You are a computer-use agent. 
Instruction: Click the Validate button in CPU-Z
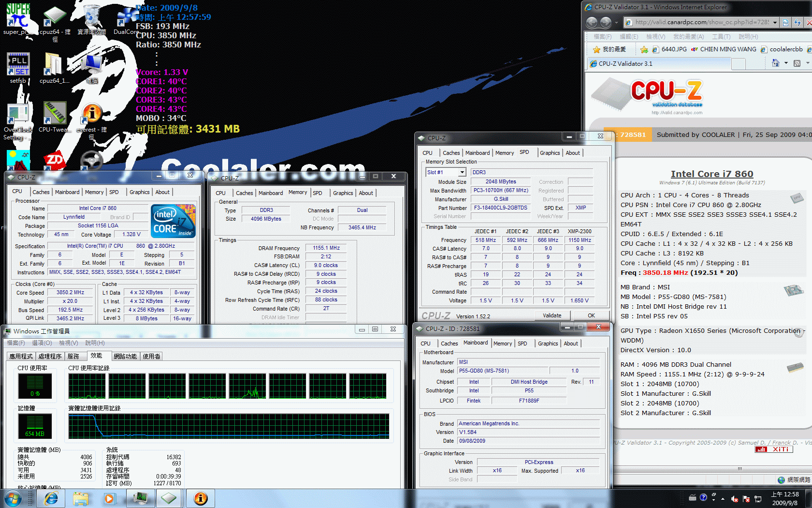point(552,315)
